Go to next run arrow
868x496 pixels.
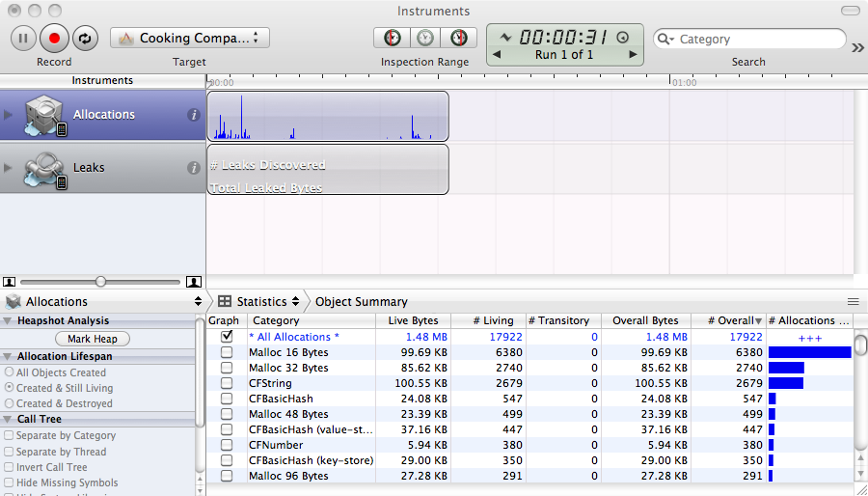(x=633, y=55)
